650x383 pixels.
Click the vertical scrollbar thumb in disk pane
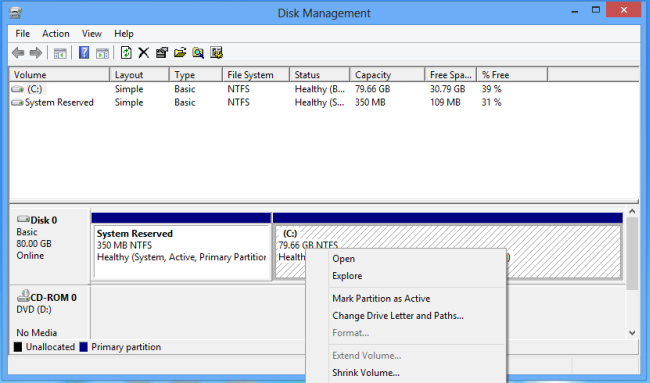[x=632, y=254]
